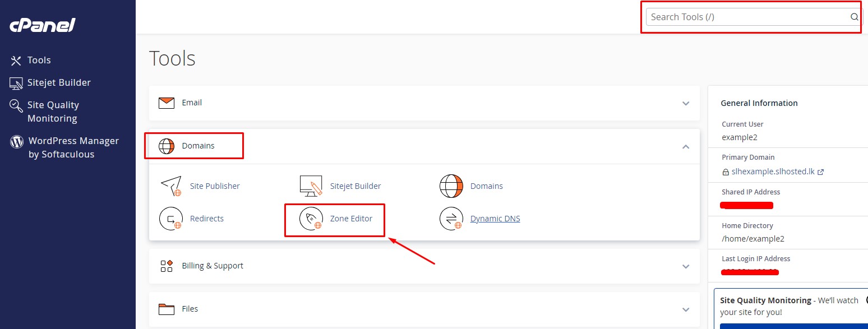Click the cPanel logo
This screenshot has height=329, width=868.
tap(42, 25)
